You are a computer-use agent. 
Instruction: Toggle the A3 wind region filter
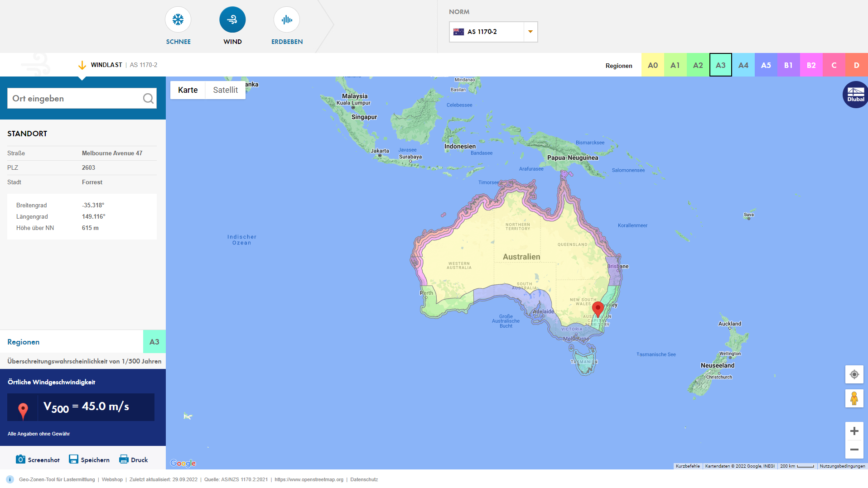pos(720,65)
